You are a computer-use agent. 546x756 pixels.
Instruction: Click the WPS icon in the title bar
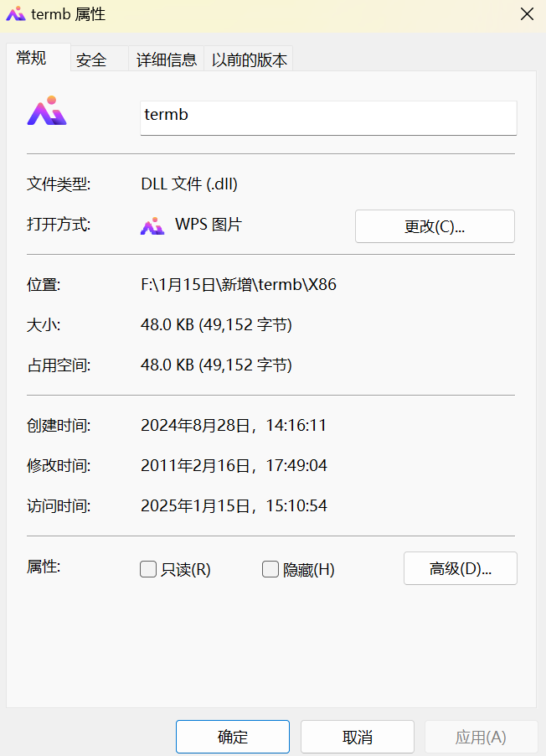pos(15,14)
